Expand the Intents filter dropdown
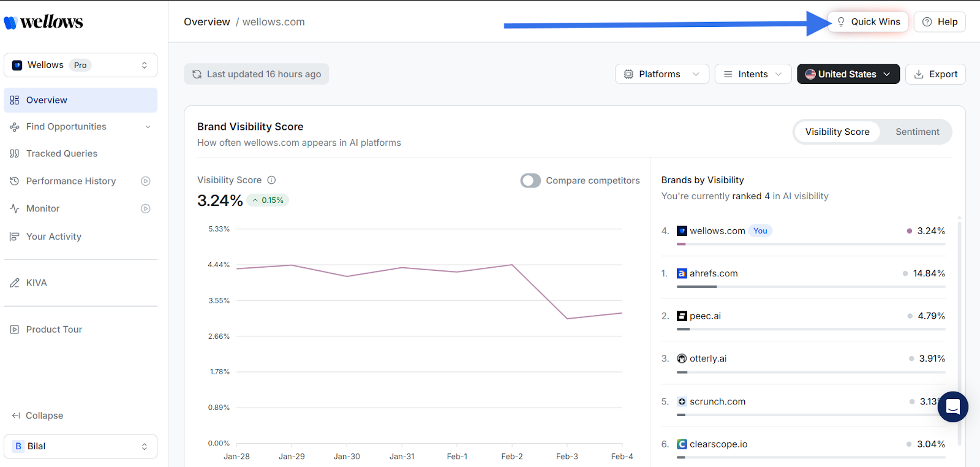Image resolution: width=980 pixels, height=467 pixels. click(x=753, y=74)
